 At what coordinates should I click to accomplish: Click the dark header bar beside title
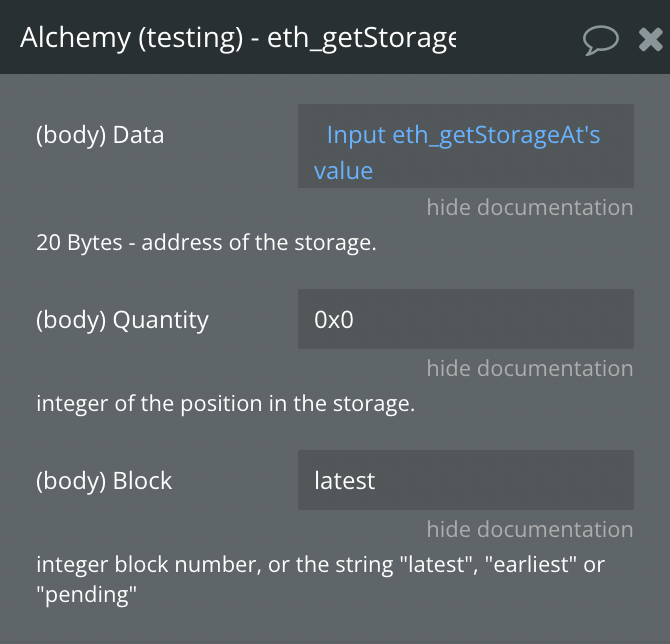(x=519, y=38)
